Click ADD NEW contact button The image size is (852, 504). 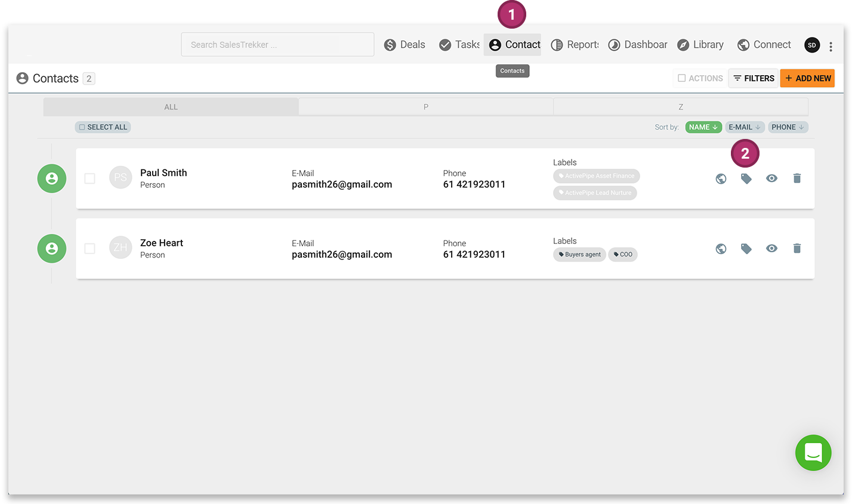pyautogui.click(x=807, y=78)
